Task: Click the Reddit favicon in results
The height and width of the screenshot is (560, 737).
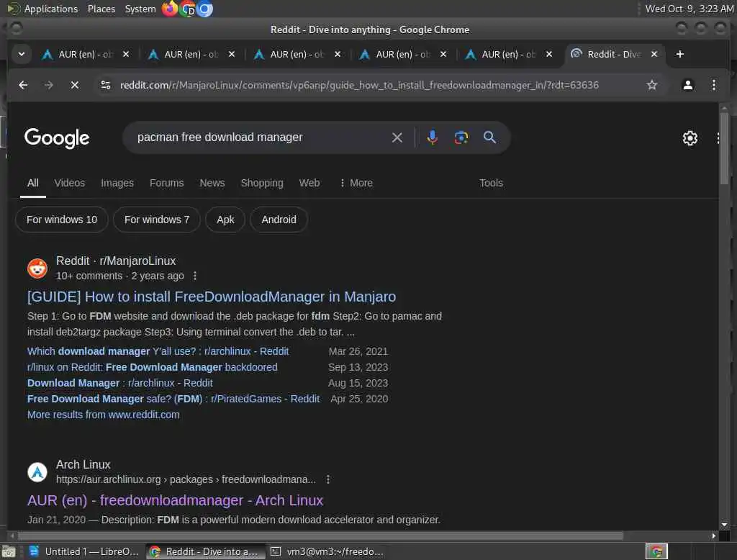Action: (x=37, y=268)
